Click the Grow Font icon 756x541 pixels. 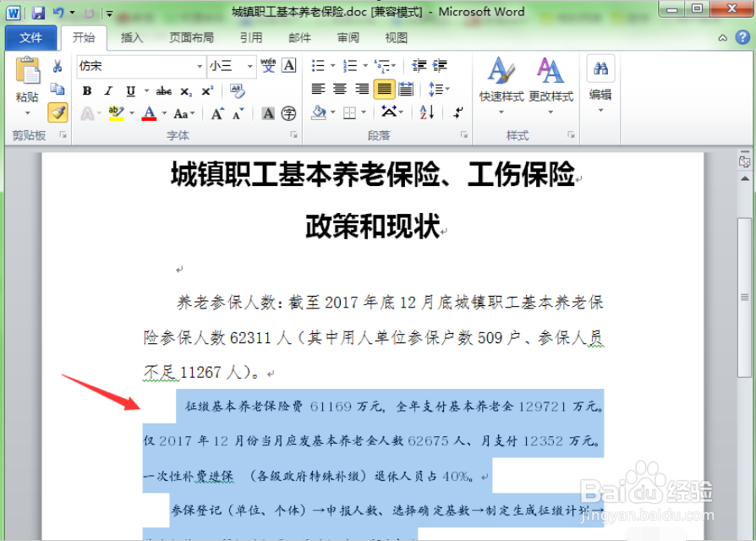pos(216,112)
